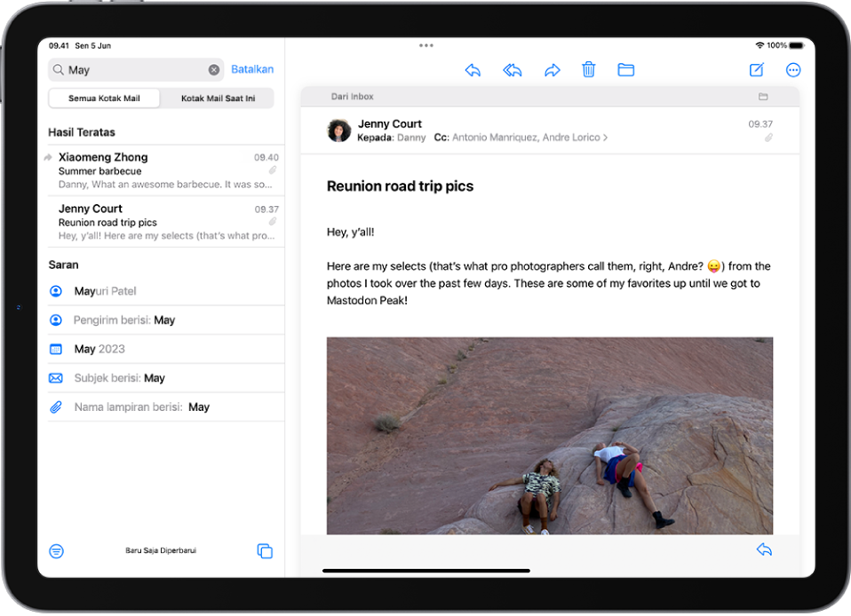Open the More options ellipsis menu
Image resolution: width=851 pixels, height=616 pixels.
point(793,69)
